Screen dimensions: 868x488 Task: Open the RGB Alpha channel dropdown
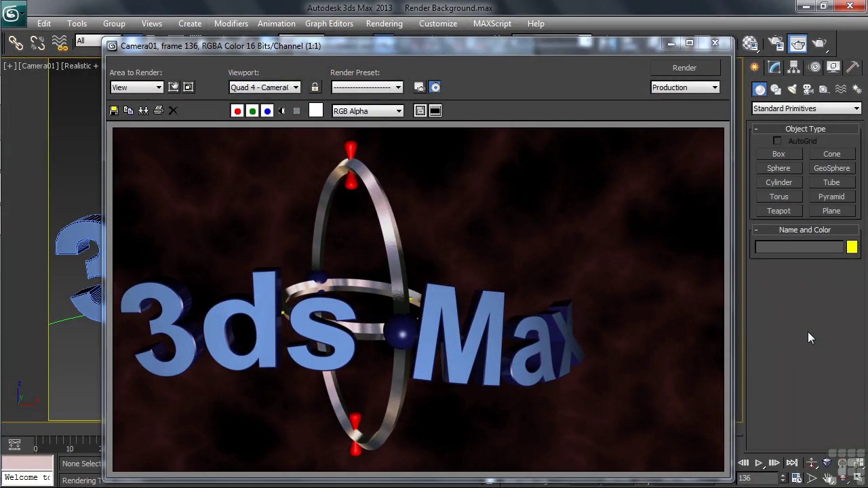(368, 111)
